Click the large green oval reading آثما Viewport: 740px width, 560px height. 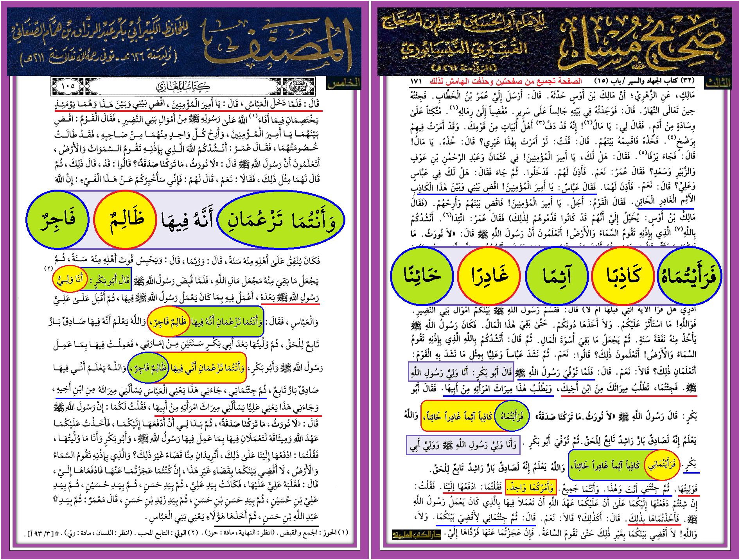557,276
